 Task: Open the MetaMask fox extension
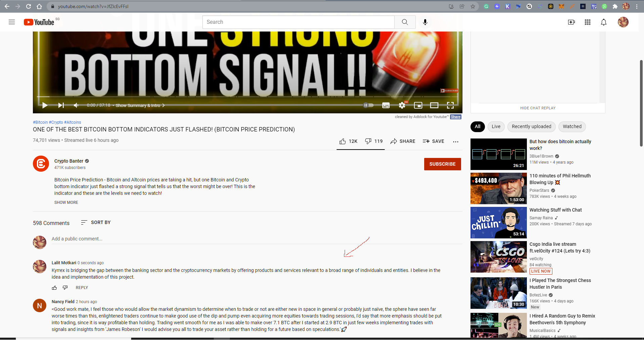point(561,6)
